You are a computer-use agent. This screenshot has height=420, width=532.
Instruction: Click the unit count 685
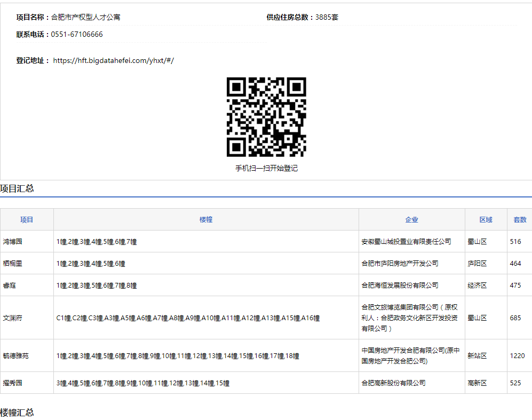pos(515,318)
